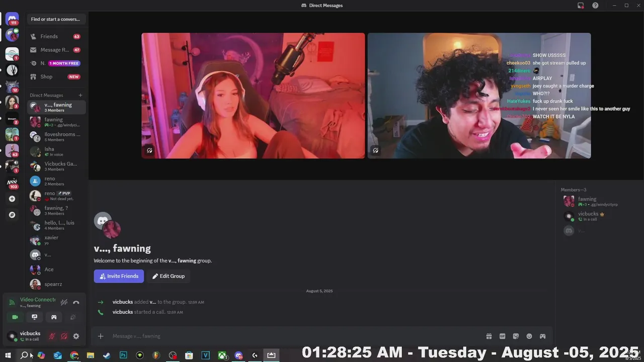This screenshot has width=644, height=362.
Task: Open inbox icon in title bar
Action: [581, 6]
